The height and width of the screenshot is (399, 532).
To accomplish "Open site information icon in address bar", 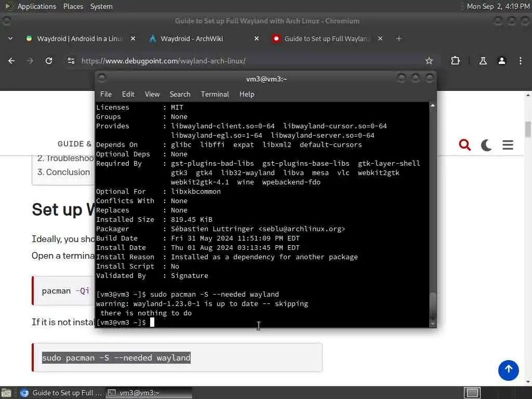I will pyautogui.click(x=71, y=61).
